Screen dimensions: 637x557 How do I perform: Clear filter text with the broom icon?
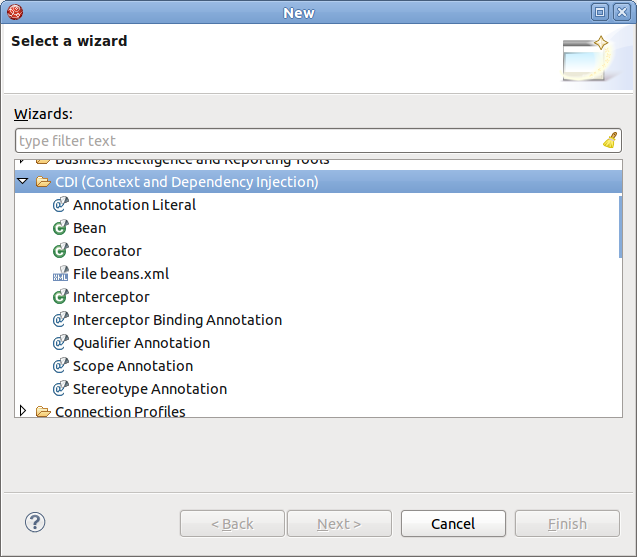pos(610,141)
